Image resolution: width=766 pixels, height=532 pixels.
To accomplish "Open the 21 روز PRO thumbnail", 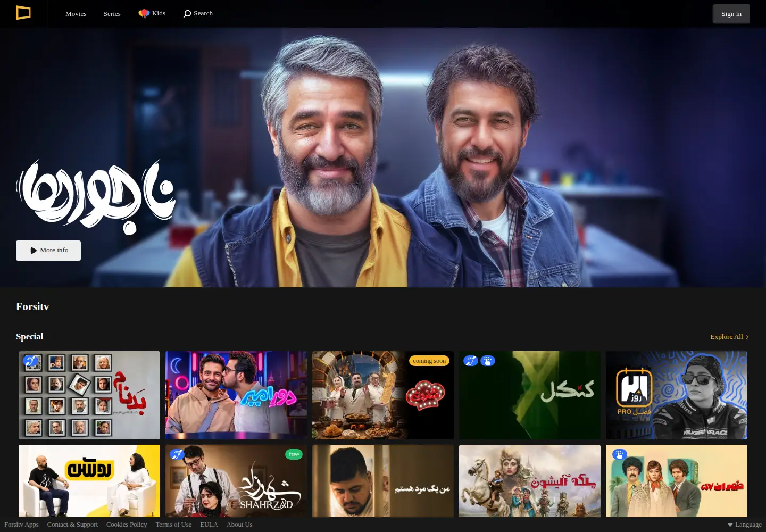I will [677, 395].
